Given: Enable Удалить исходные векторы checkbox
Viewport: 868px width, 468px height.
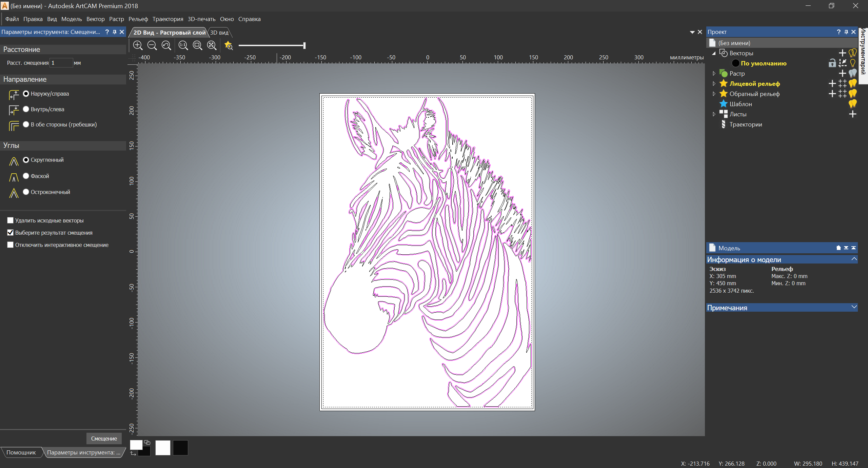Looking at the screenshot, I should pyautogui.click(x=11, y=220).
